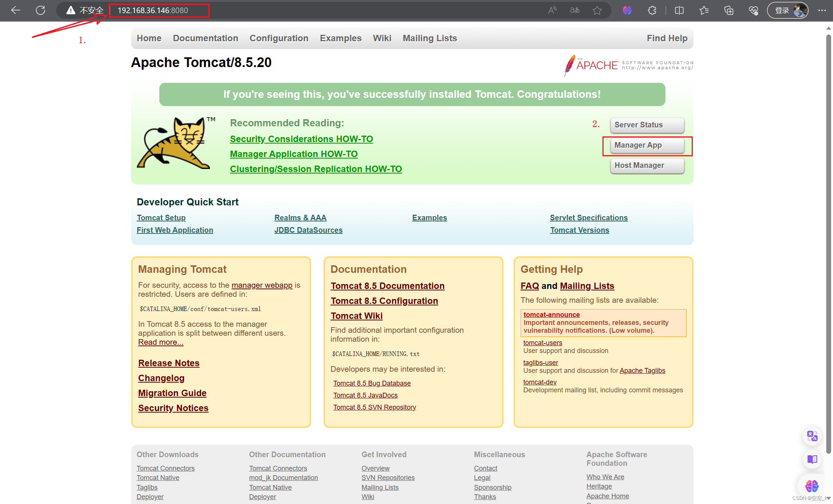Open favorites list icon
The width and height of the screenshot is (833, 504).
coord(704,10)
